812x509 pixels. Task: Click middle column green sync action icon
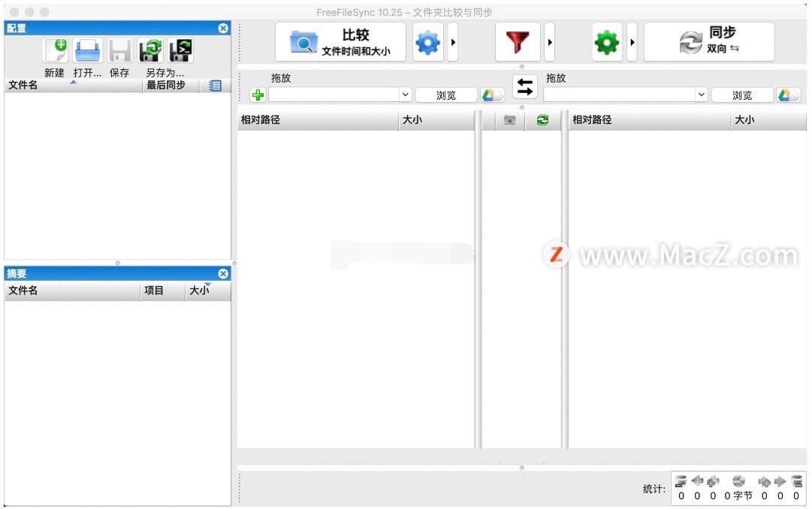point(543,120)
